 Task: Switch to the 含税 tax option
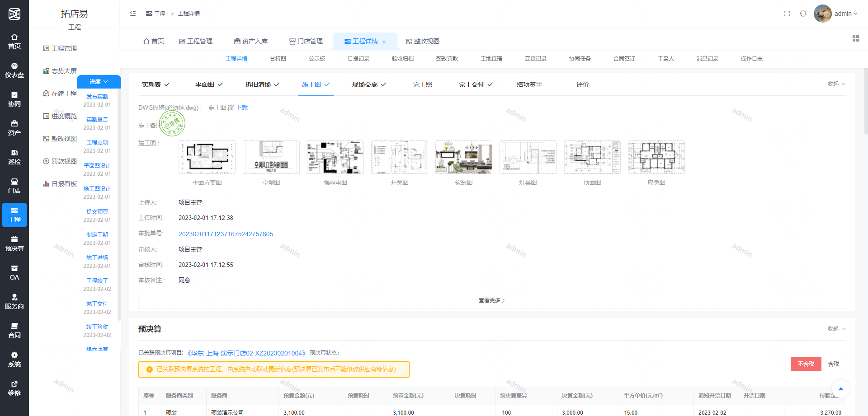pos(833,364)
